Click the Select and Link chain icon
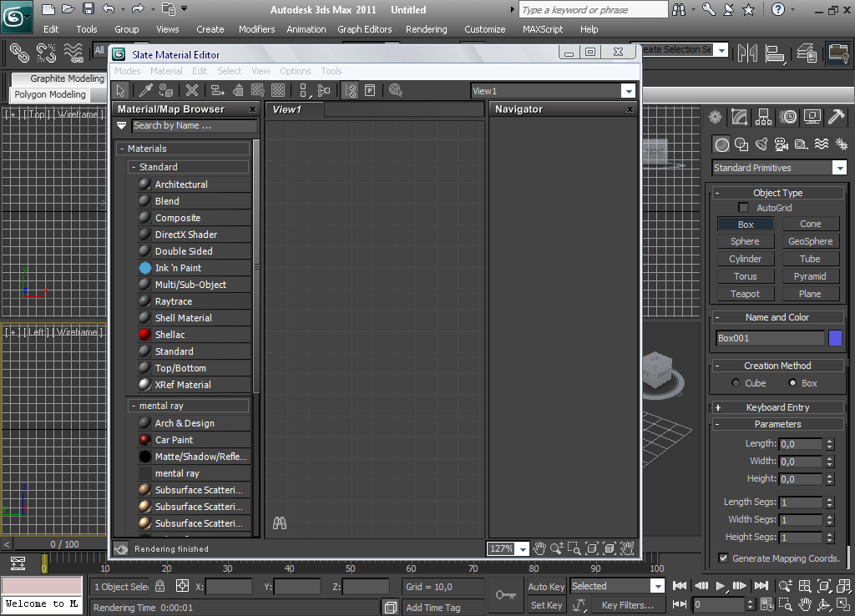This screenshot has width=855, height=616. point(19,53)
